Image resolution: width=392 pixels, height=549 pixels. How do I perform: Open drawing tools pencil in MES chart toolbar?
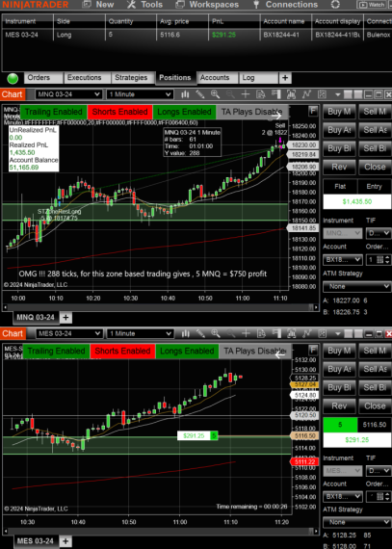(200, 333)
